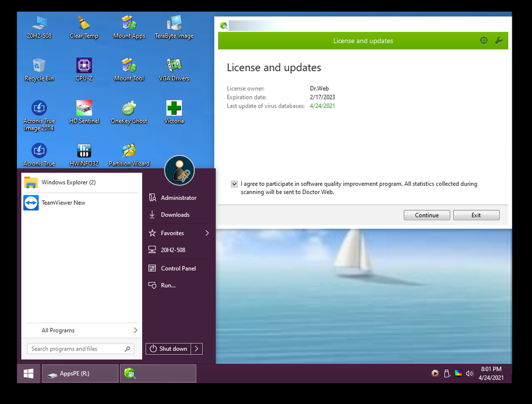Click the language globe icon in Dr.Web header
The height and width of the screenshot is (404, 532).
point(484,41)
